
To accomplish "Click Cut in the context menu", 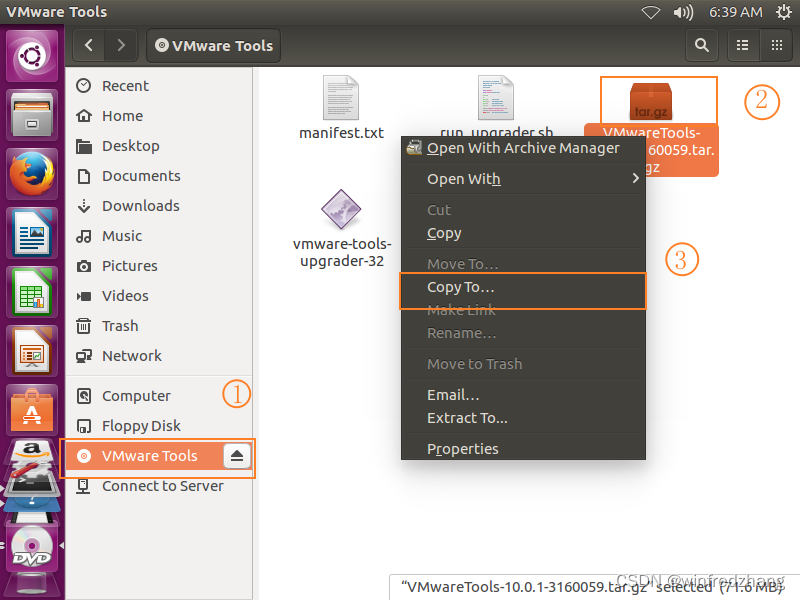I will [523, 210].
